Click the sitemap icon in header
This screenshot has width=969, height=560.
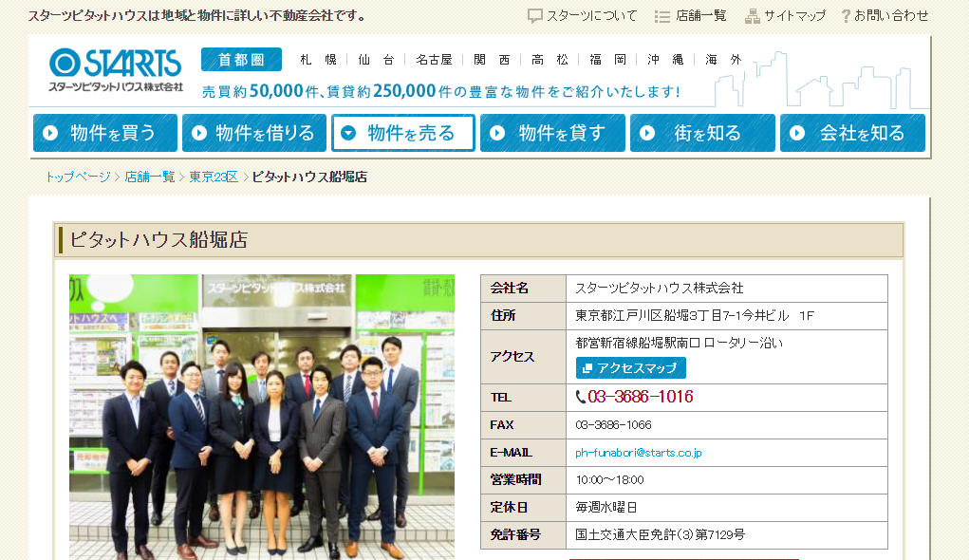tap(753, 16)
